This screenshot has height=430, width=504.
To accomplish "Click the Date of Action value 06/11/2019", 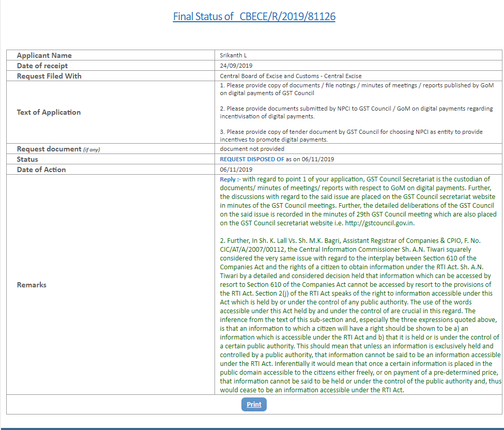I will 236,170.
